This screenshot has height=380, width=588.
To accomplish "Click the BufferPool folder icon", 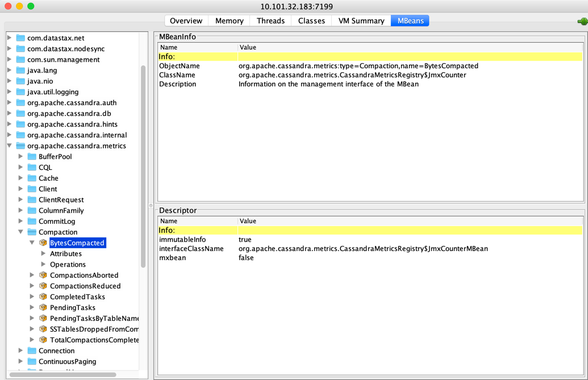I will coord(32,157).
